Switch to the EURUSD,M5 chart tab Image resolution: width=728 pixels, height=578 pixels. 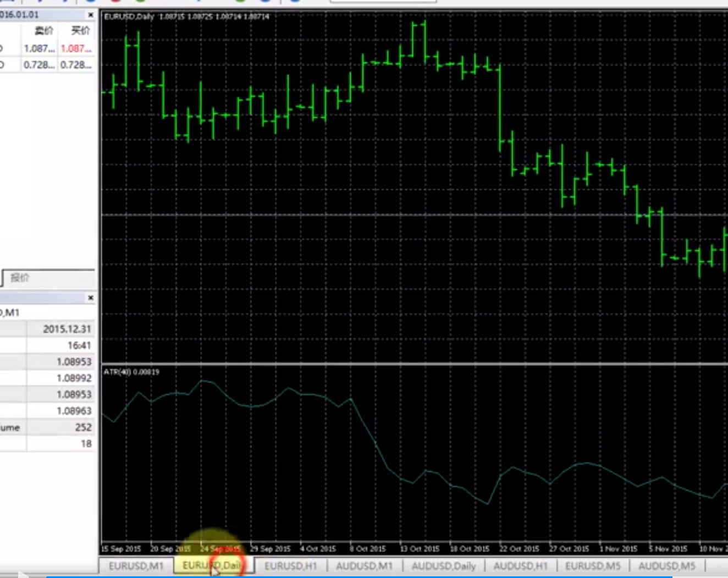pos(593,566)
